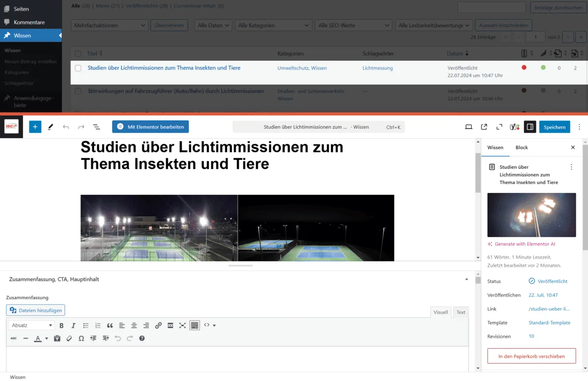Redo via the top editor toolbar arrow
This screenshot has height=381, width=588.
(81, 127)
